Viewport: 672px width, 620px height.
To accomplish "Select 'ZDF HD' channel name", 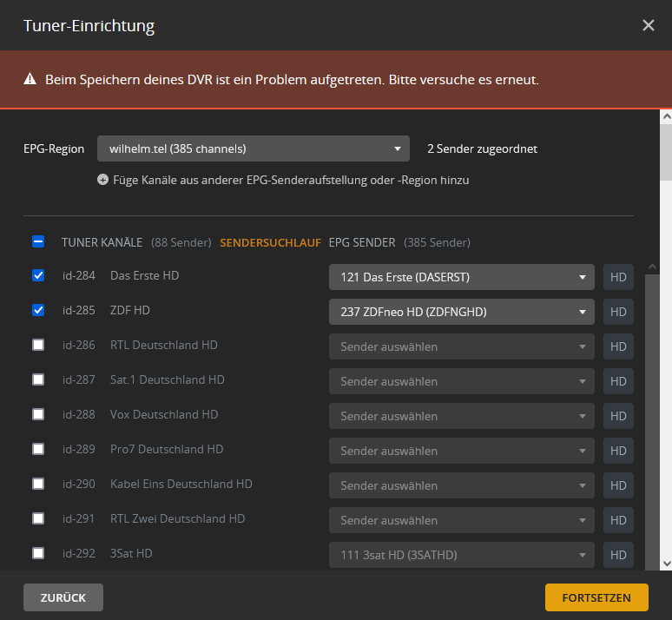I will tap(130, 310).
